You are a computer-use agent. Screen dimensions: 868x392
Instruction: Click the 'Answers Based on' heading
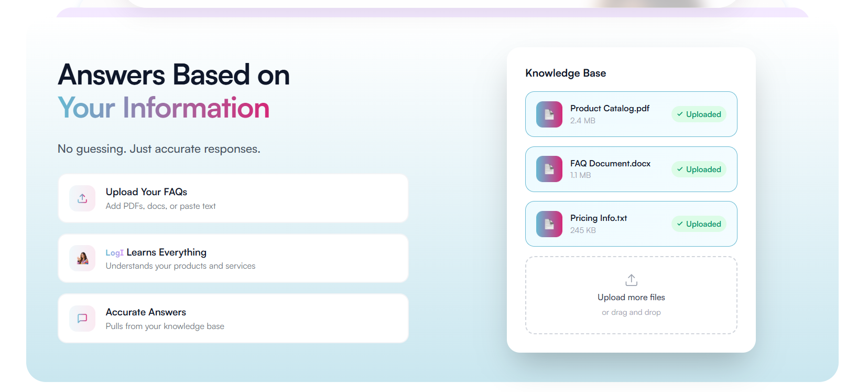173,75
